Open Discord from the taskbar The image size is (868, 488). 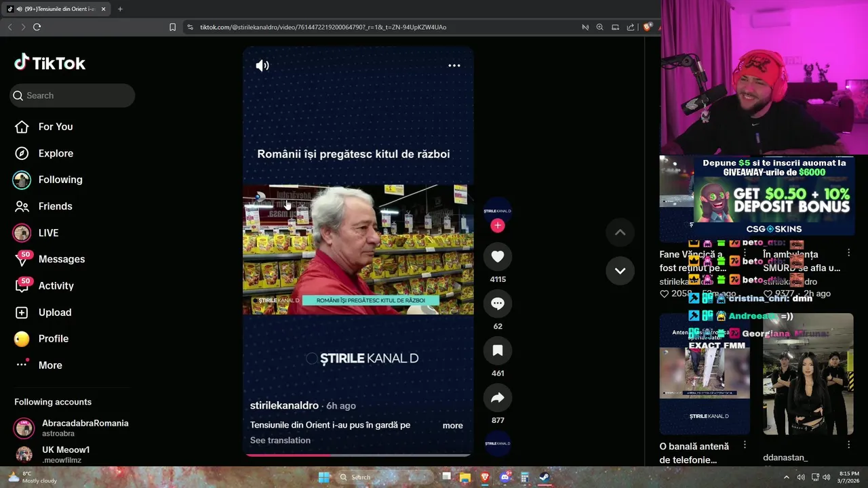tap(505, 477)
